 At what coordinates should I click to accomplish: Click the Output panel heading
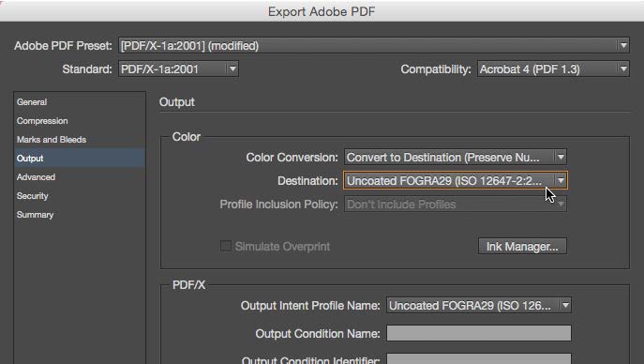point(177,102)
